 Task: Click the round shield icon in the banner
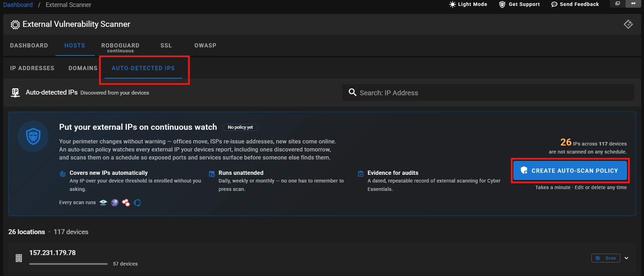[33, 136]
